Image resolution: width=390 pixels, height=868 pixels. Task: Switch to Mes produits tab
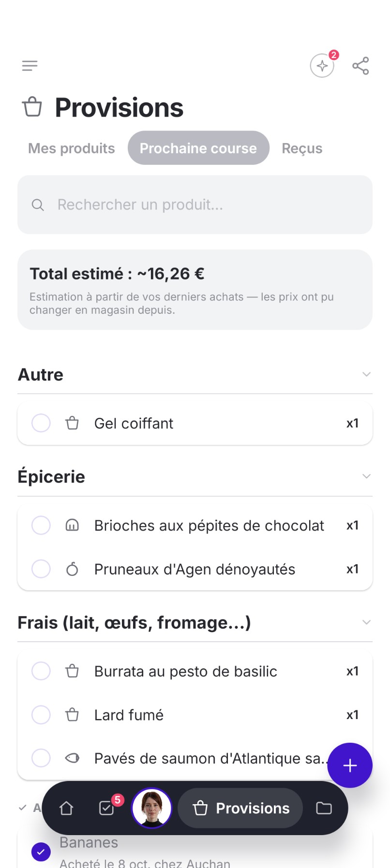72,148
